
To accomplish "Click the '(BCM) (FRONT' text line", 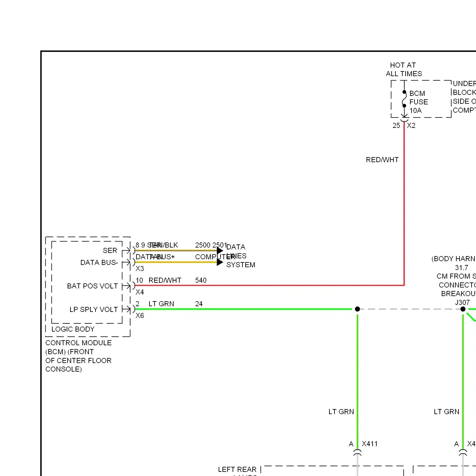I will point(69,352).
